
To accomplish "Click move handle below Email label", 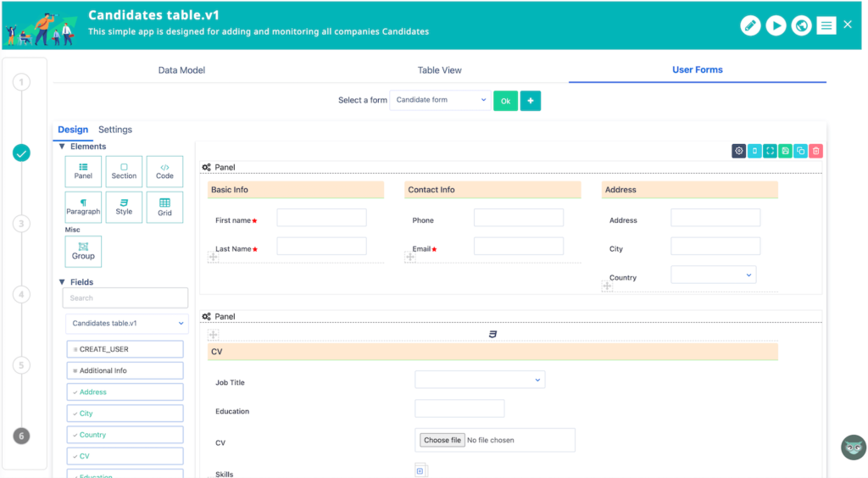I will click(x=409, y=257).
